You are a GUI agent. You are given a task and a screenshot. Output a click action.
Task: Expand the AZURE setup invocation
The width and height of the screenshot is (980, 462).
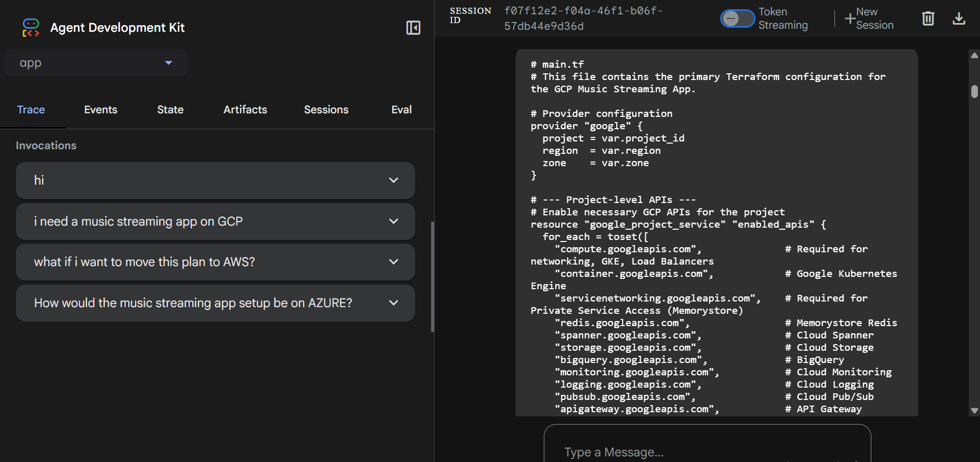393,303
